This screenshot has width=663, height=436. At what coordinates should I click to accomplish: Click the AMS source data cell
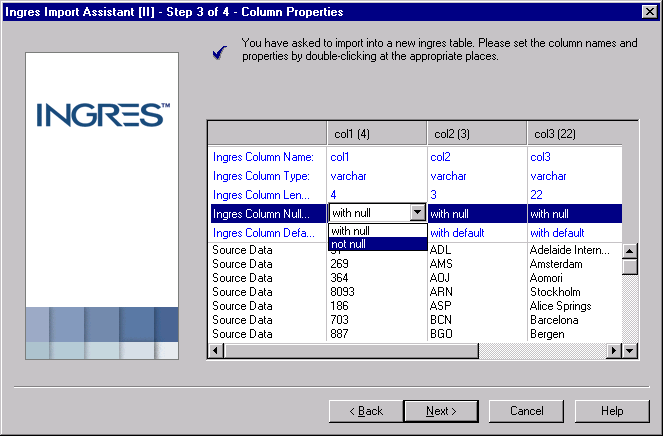click(441, 264)
